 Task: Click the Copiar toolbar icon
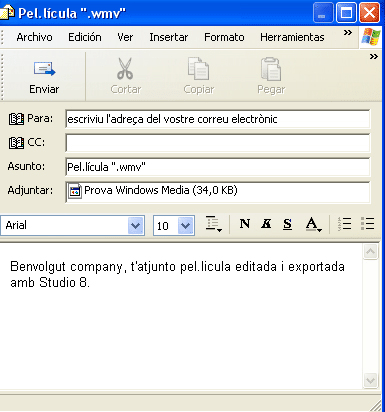(199, 69)
